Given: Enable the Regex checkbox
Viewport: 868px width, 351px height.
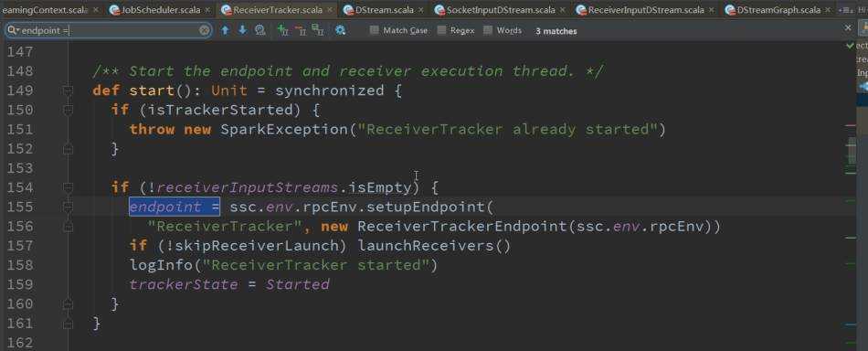Looking at the screenshot, I should (x=441, y=30).
